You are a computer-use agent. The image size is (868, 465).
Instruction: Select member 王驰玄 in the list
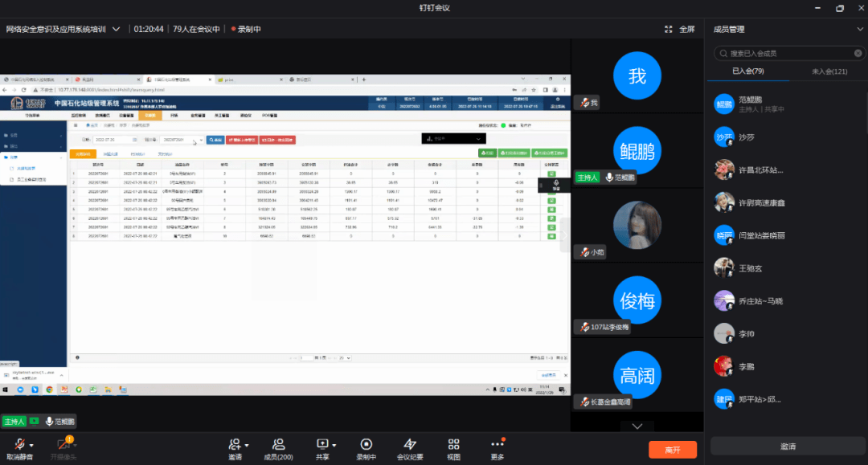(786, 268)
